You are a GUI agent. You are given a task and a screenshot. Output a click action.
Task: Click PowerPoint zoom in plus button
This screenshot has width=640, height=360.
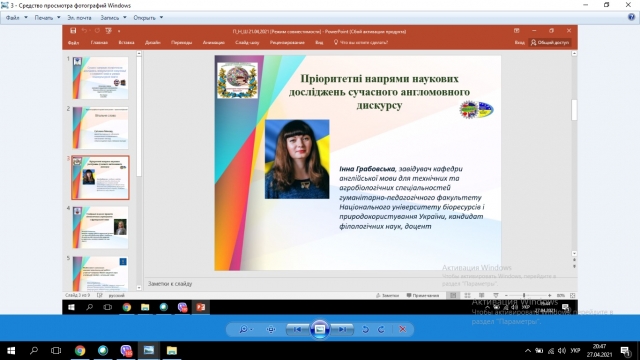point(549,295)
